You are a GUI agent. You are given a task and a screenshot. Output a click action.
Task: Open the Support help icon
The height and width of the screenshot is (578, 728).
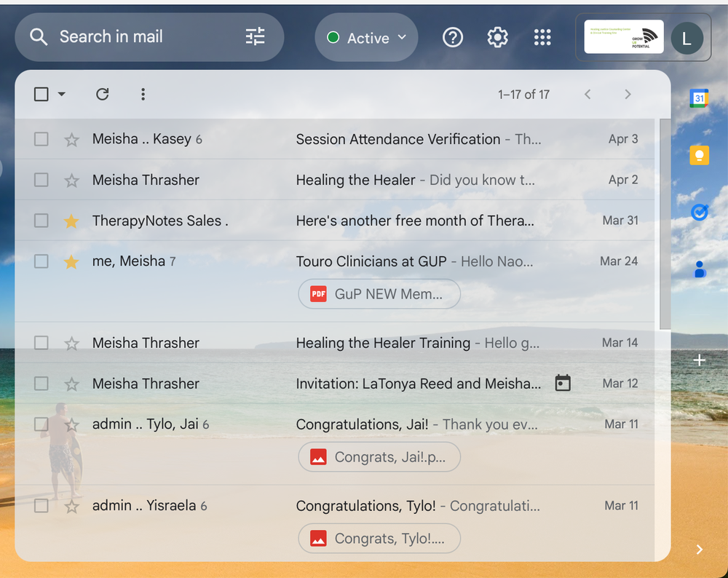pyautogui.click(x=453, y=38)
